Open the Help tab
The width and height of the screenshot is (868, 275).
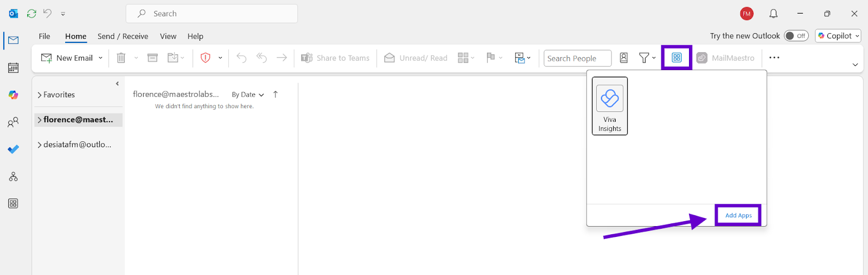[x=195, y=36]
